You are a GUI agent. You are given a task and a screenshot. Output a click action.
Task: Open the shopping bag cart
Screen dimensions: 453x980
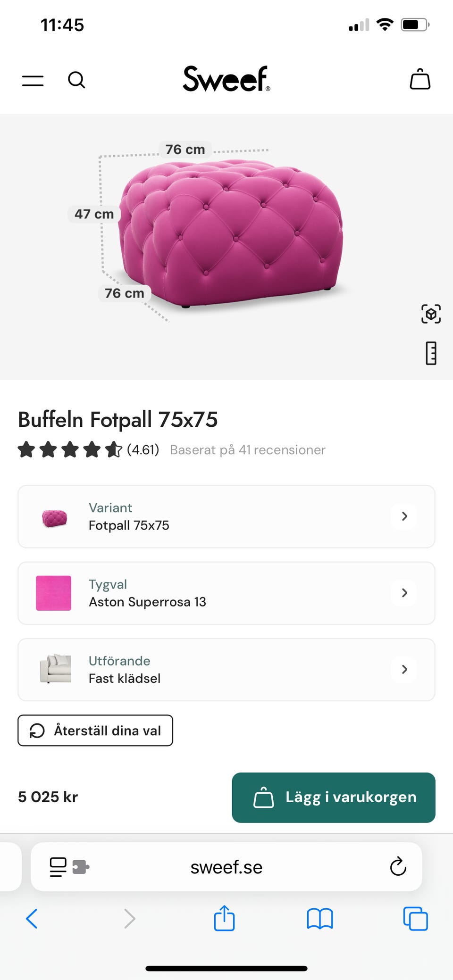419,79
